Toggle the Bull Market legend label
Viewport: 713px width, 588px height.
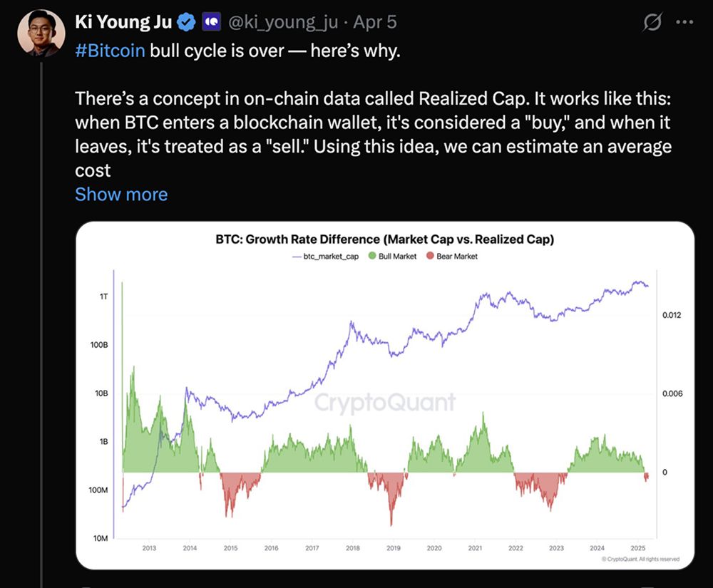(x=397, y=256)
